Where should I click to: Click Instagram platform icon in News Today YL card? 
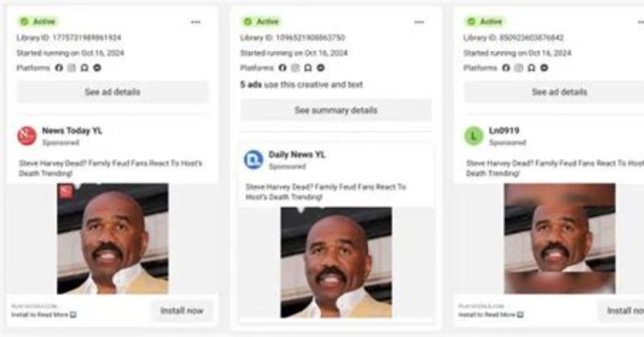(72, 68)
